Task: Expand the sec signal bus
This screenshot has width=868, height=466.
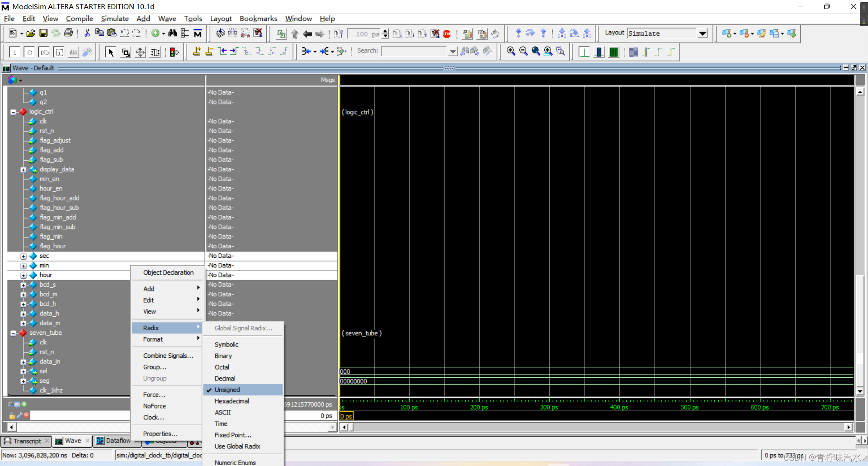Action: (x=24, y=257)
